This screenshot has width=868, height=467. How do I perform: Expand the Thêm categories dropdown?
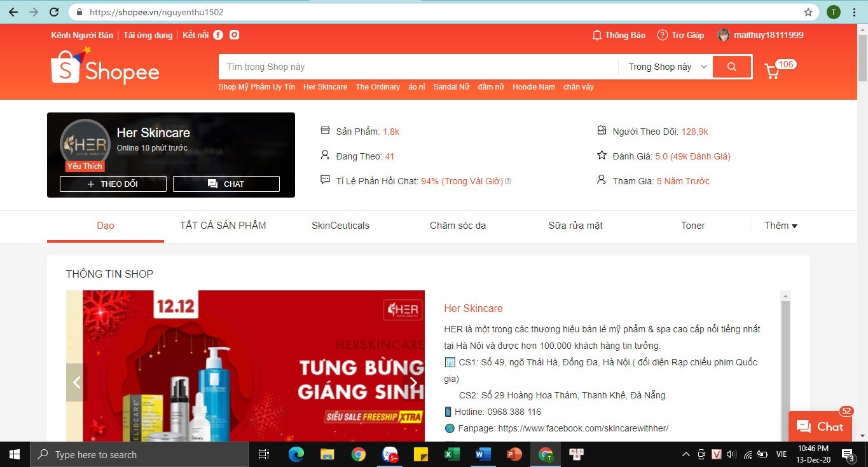click(x=781, y=226)
